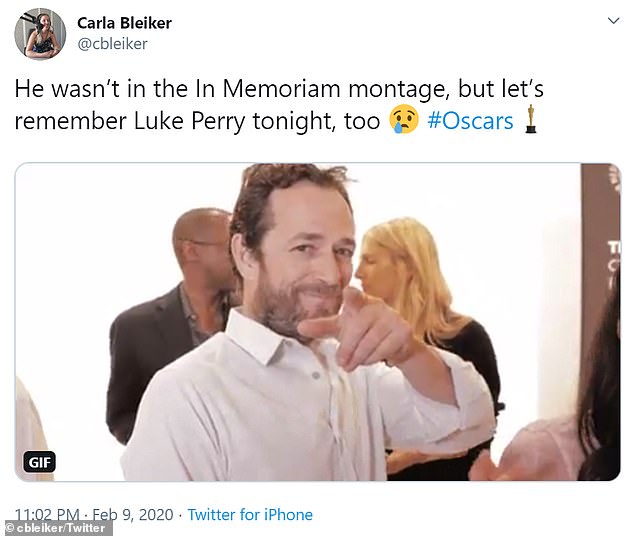The height and width of the screenshot is (536, 634).
Task: Click the @cbleiker handle
Action: (112, 44)
